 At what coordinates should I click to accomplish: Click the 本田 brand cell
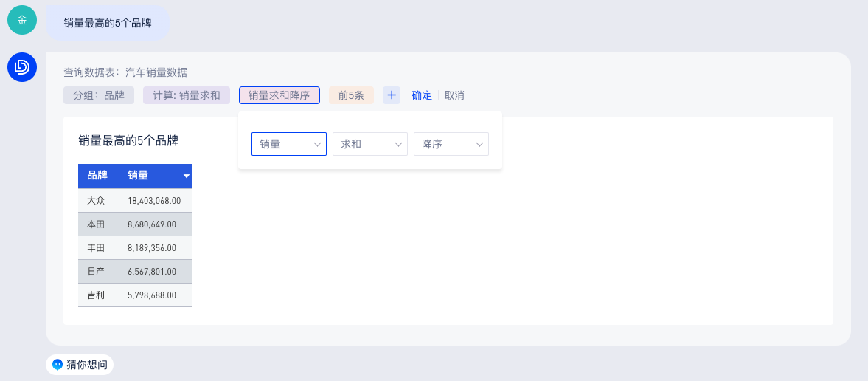point(96,224)
